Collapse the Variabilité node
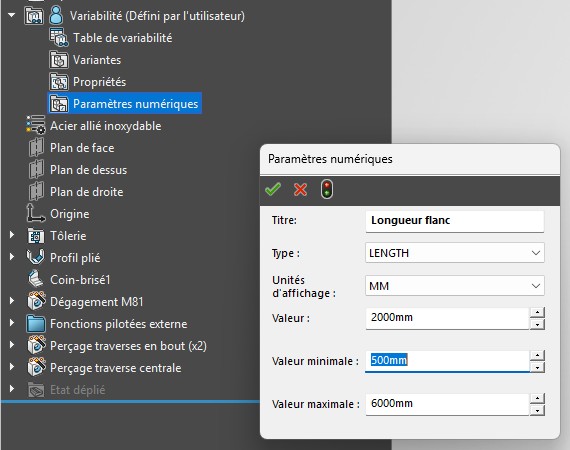The width and height of the screenshot is (570, 450). tap(12, 16)
